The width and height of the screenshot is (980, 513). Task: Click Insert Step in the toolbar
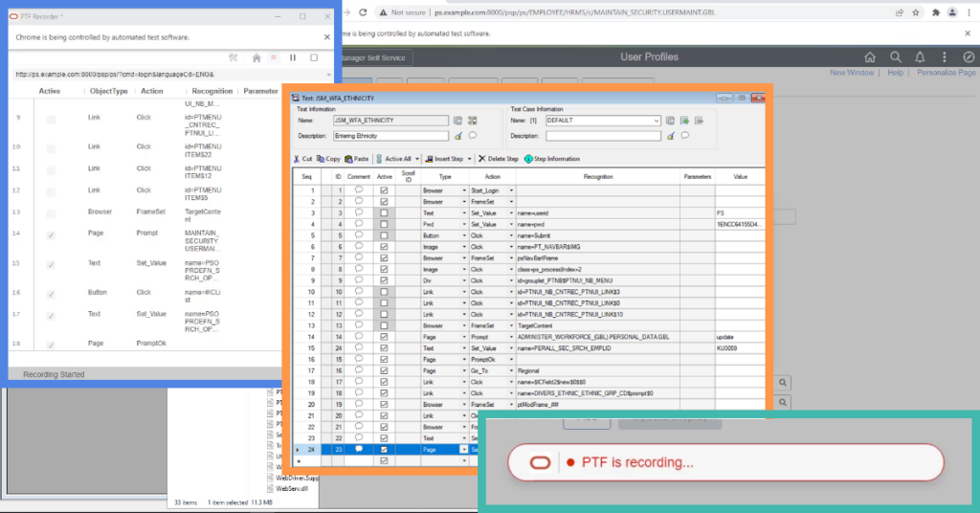[444, 159]
